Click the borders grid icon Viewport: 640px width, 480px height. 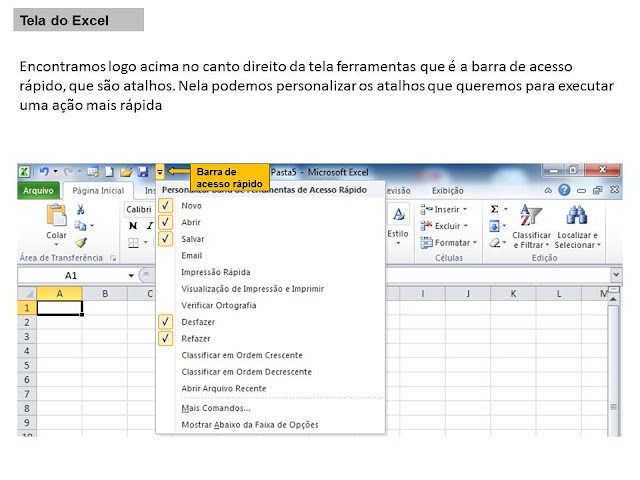[x=133, y=243]
